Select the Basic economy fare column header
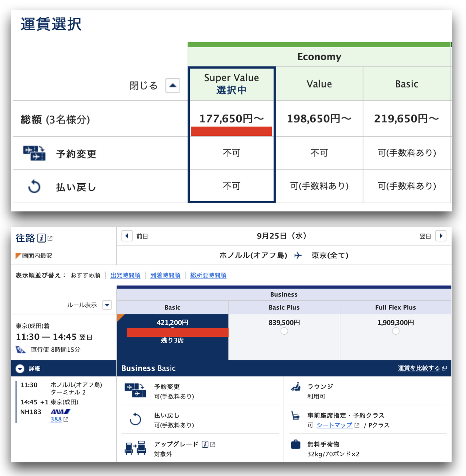The height and width of the screenshot is (476, 466). [x=407, y=84]
